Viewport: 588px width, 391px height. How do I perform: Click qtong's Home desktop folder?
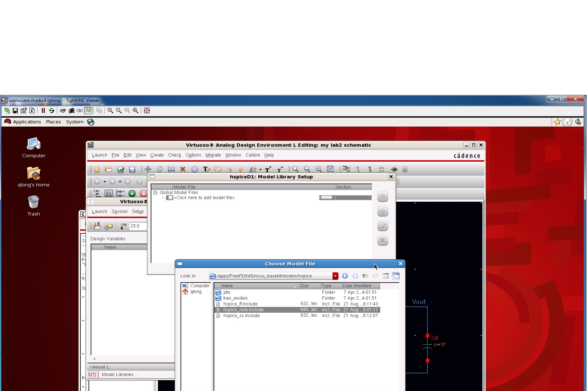(x=34, y=177)
